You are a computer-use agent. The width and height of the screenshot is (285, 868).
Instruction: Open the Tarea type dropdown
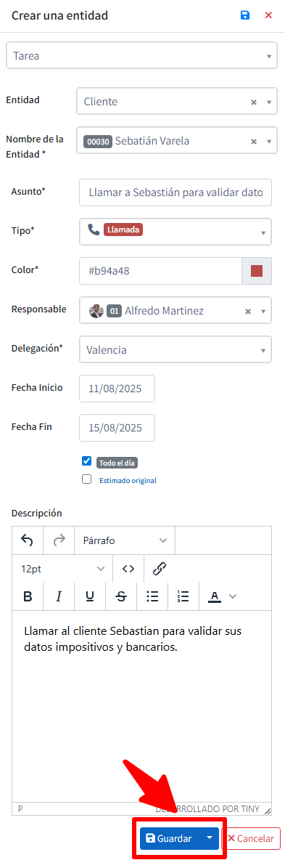click(x=141, y=56)
